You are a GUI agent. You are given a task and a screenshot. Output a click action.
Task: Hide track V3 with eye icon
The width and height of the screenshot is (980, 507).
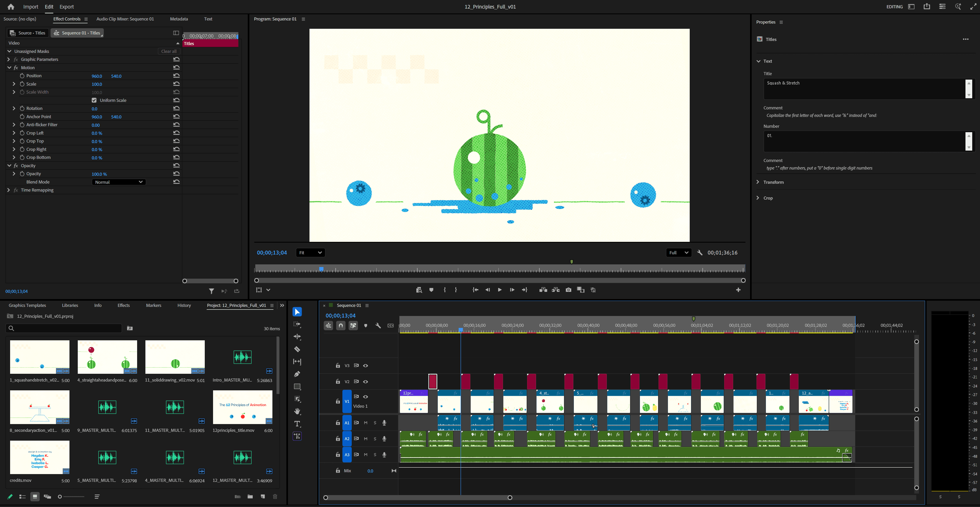pyautogui.click(x=366, y=365)
